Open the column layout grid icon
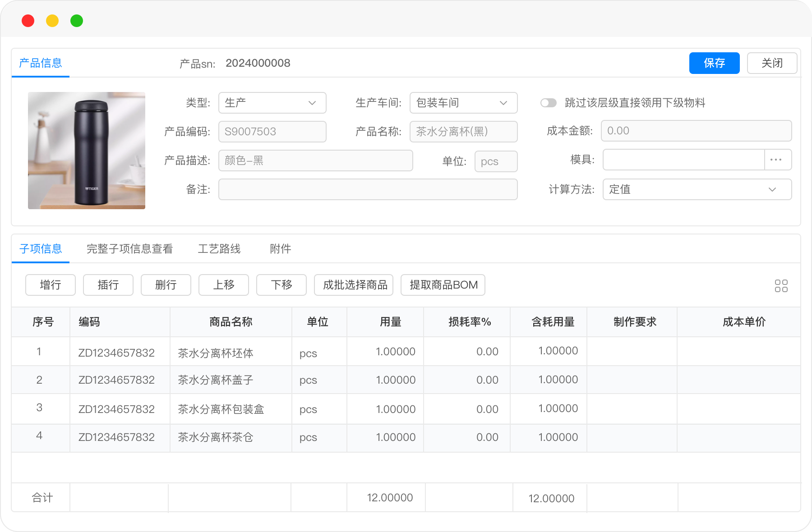The image size is (812, 532). click(781, 286)
